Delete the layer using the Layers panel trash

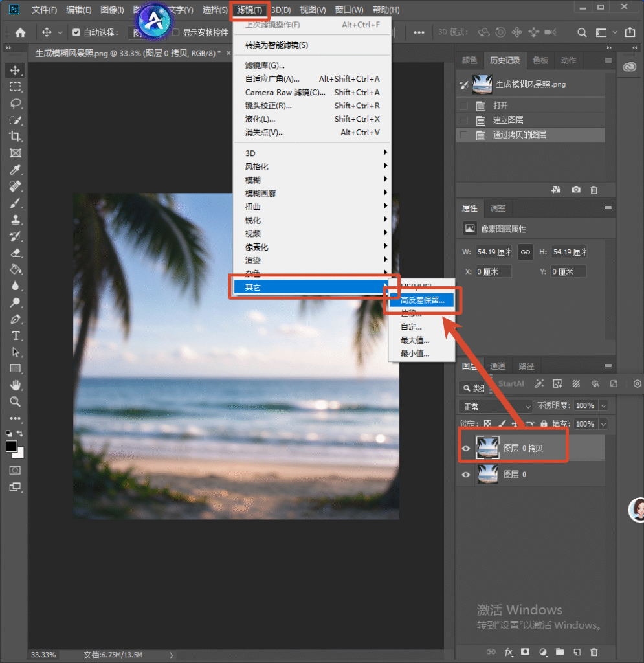(594, 652)
